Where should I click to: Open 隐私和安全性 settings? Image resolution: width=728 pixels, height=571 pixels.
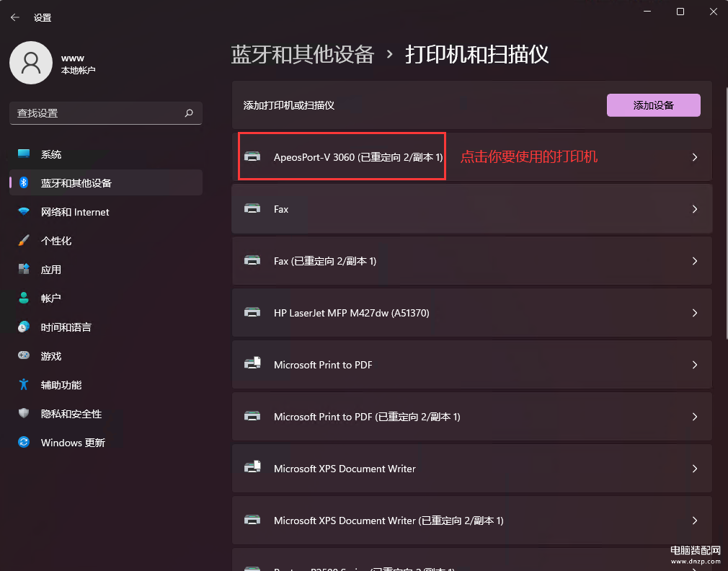106,413
